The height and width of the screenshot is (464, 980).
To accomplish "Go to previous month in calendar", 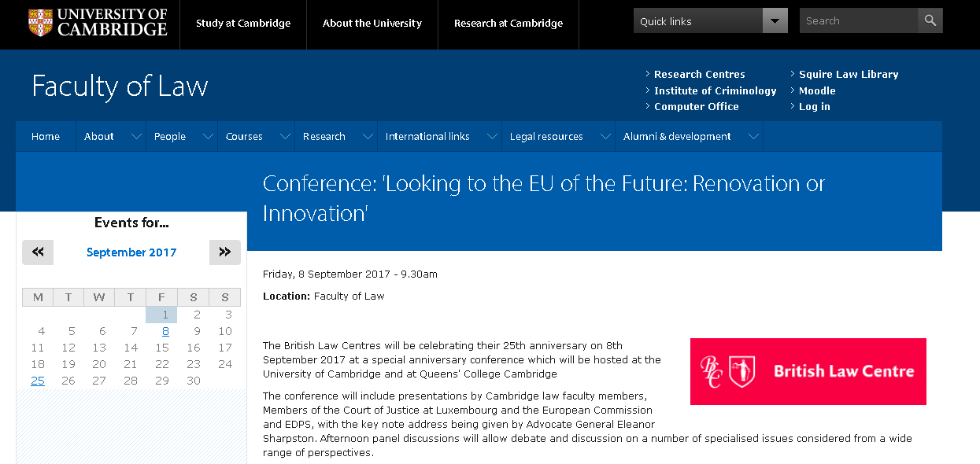I will [38, 252].
